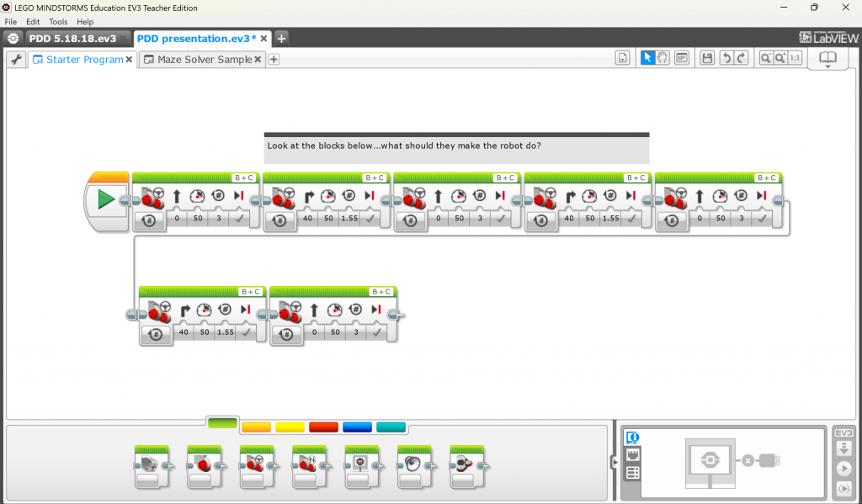862x504 pixels.
Task: Activate the Select arrow tool
Action: click(647, 58)
